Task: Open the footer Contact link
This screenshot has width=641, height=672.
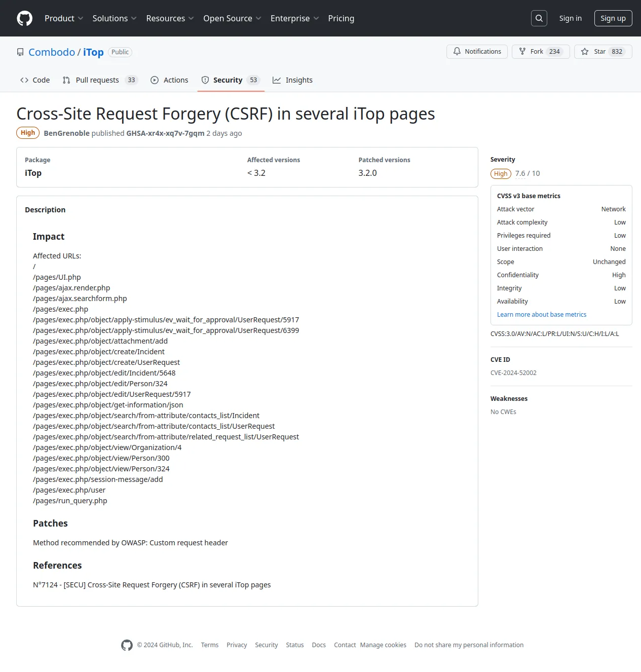Action: (345, 645)
